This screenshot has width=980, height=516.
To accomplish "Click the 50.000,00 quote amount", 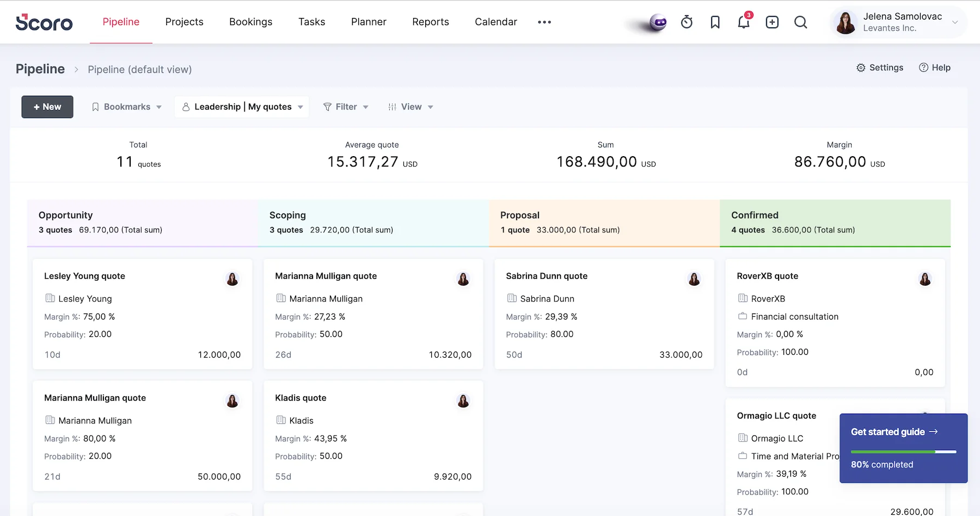I will point(219,477).
